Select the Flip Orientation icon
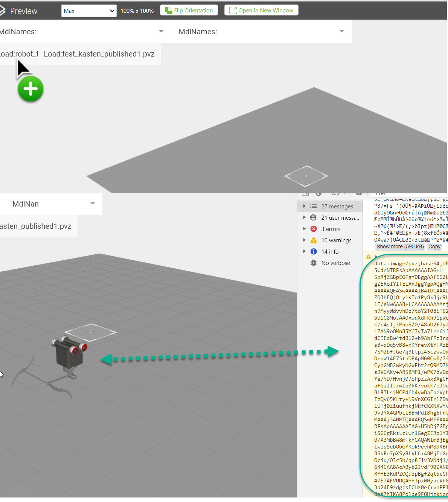Image resolution: width=448 pixels, height=502 pixels. [168, 10]
